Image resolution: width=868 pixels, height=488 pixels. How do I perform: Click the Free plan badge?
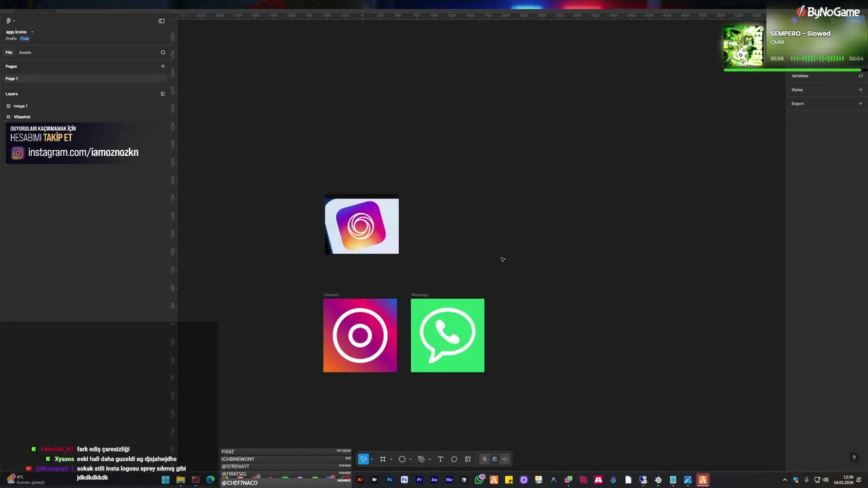24,39
